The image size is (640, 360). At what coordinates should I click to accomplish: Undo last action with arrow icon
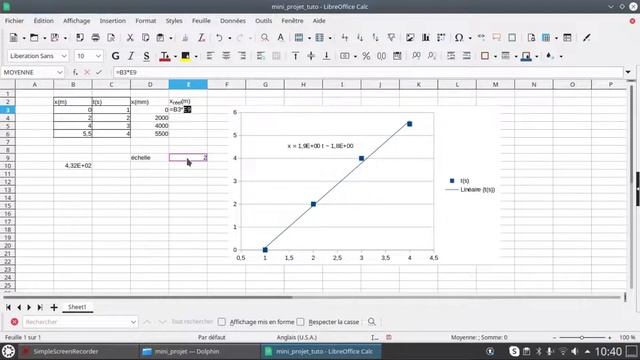tap(219, 38)
